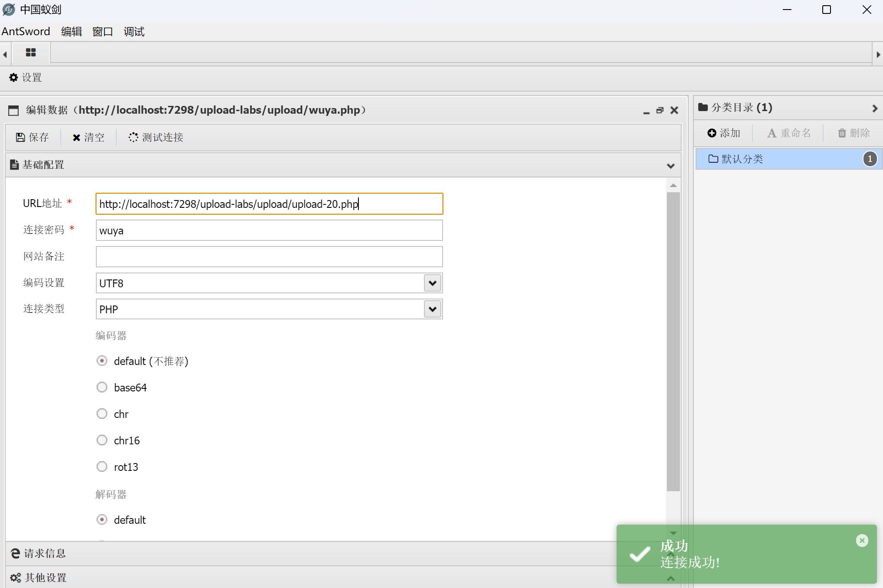Click the Test Connection (测试连接) icon
This screenshot has height=588, width=883.
click(x=133, y=138)
